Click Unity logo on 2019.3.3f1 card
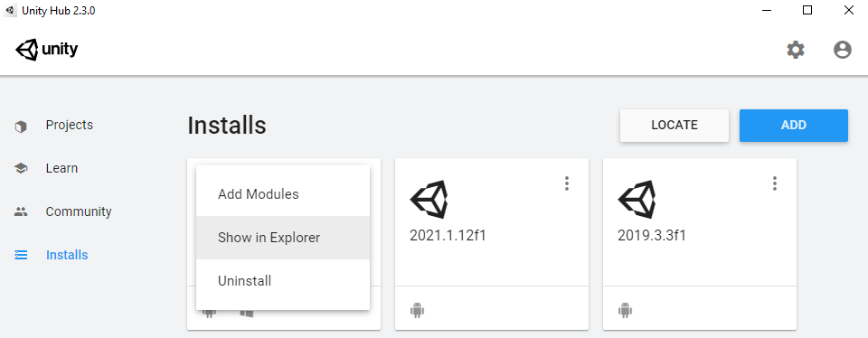The width and height of the screenshot is (868, 338). click(637, 199)
